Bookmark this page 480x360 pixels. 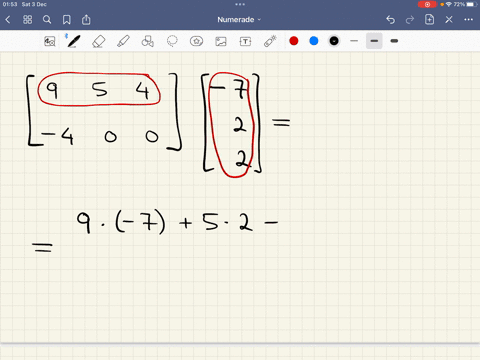coord(67,20)
